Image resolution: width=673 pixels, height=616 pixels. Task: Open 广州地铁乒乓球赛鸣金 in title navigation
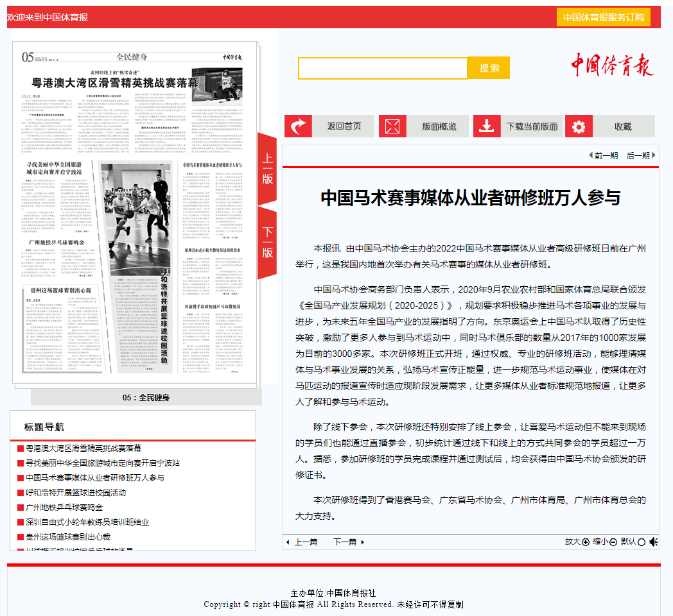pyautogui.click(x=64, y=507)
